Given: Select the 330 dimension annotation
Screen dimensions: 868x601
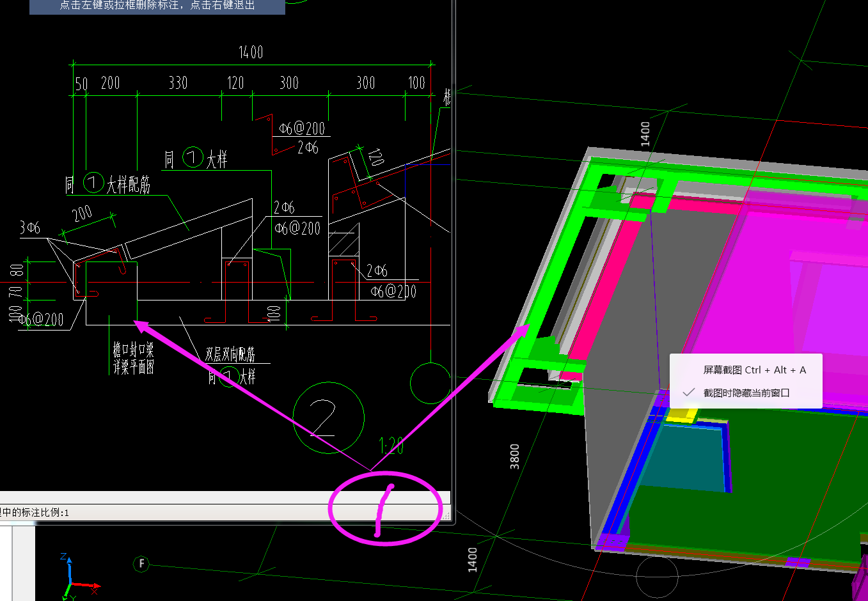Looking at the screenshot, I should (x=178, y=82).
